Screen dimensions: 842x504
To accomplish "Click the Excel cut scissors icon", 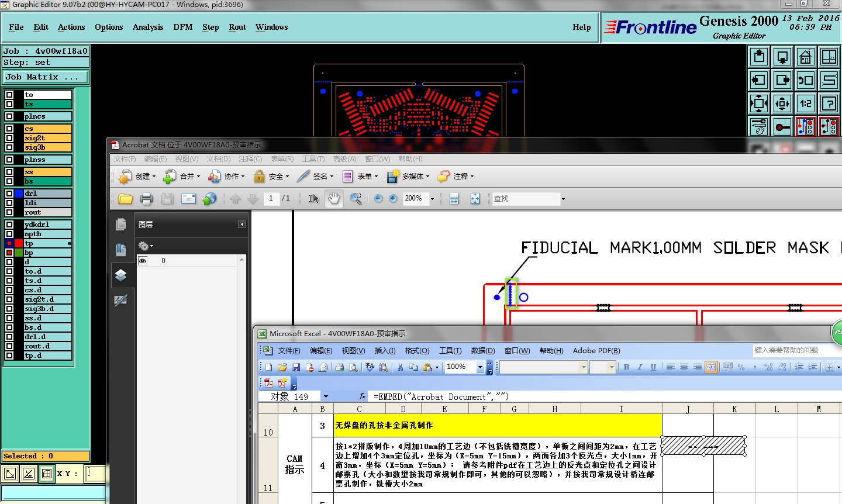I will click(x=400, y=367).
